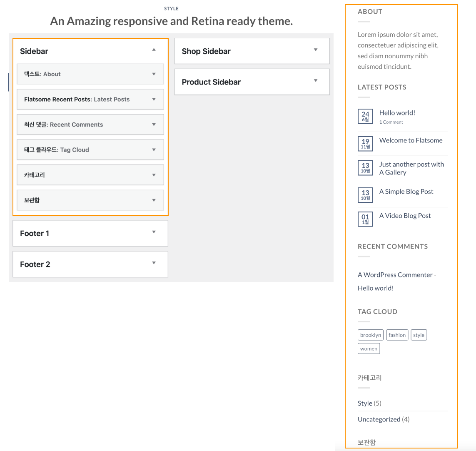The image size is (476, 451).
Task: Expand the 보관함 widget arrow
Action: [154, 200]
